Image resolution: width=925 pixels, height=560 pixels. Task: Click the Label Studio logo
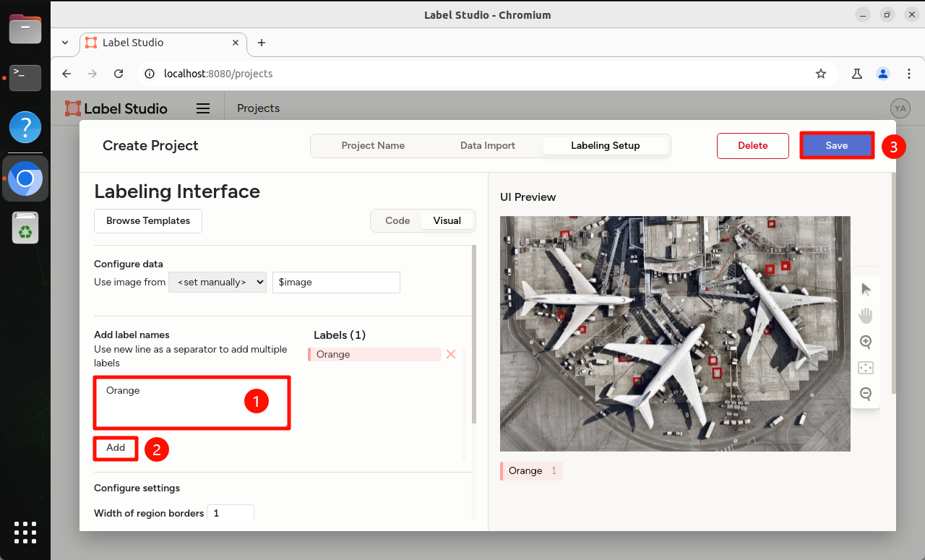click(116, 108)
